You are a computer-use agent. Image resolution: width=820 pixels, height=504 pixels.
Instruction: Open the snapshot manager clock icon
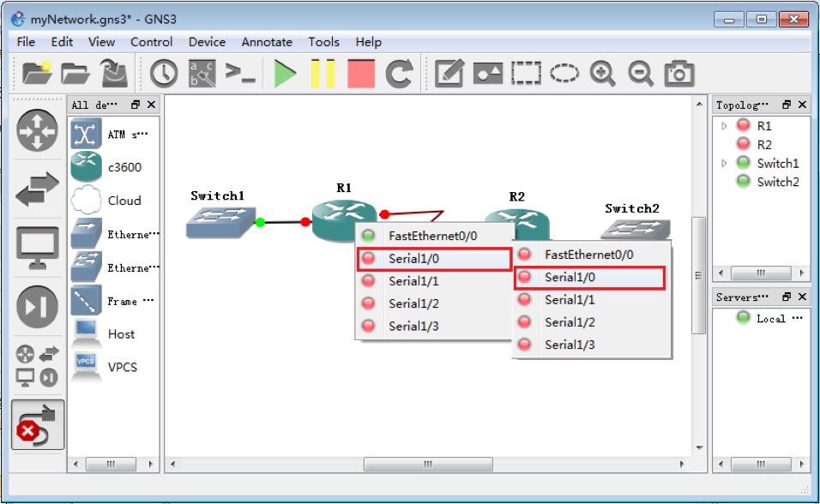tap(164, 73)
